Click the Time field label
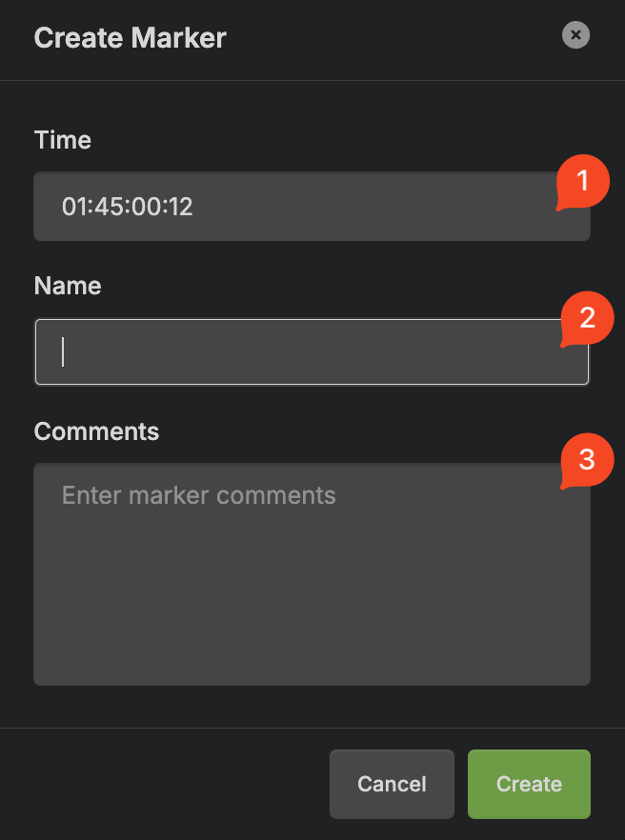 63,140
